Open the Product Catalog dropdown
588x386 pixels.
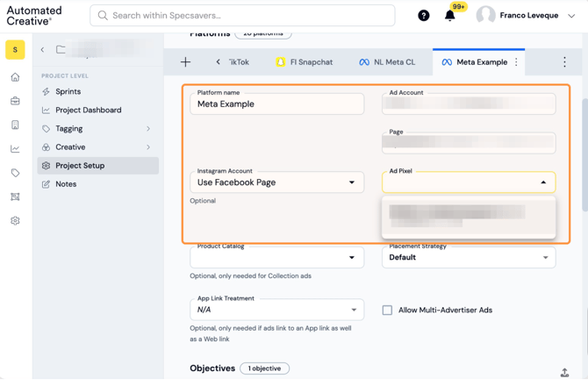(x=276, y=257)
